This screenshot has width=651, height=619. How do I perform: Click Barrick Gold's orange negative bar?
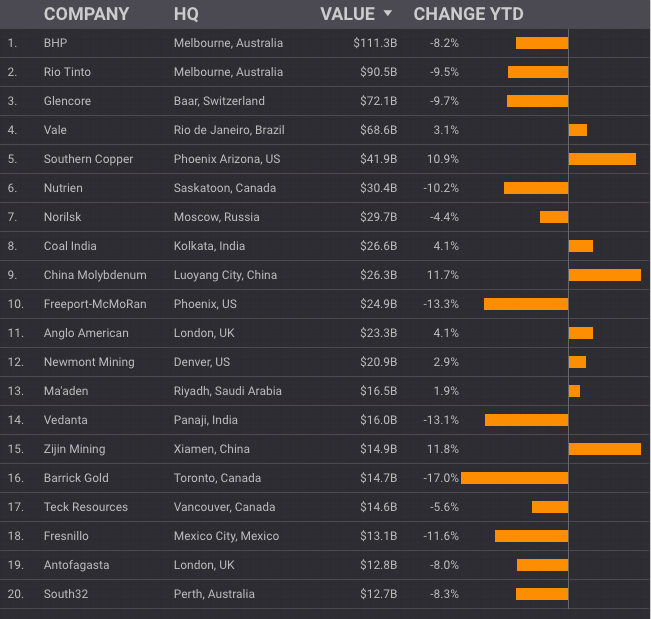(x=514, y=478)
